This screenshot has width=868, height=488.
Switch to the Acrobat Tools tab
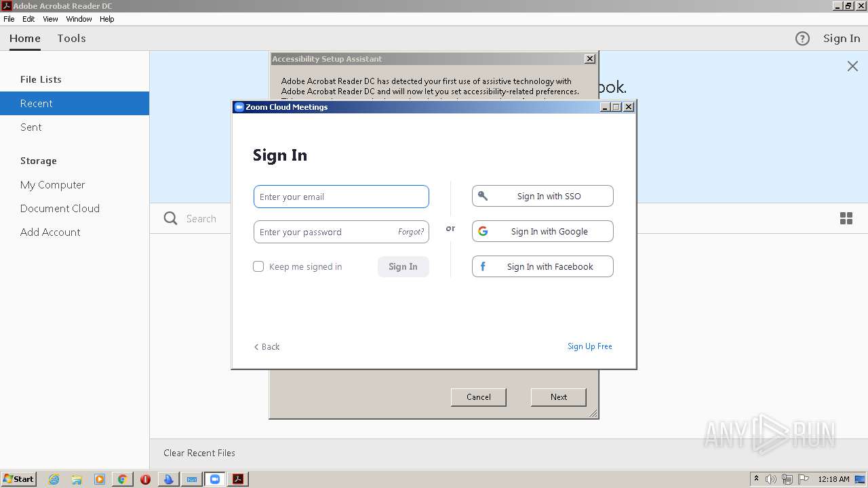71,39
